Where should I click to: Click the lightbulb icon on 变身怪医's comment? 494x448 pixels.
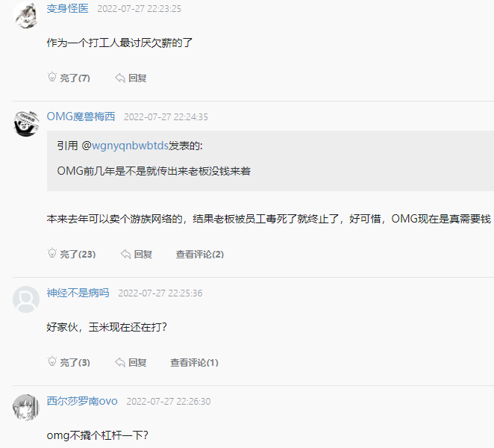click(52, 77)
